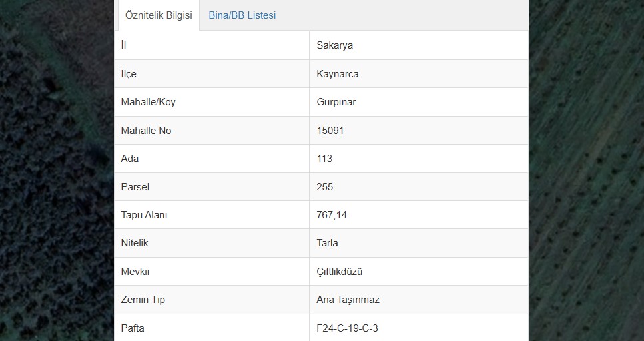Click the Zemin Tip row label

pos(143,300)
